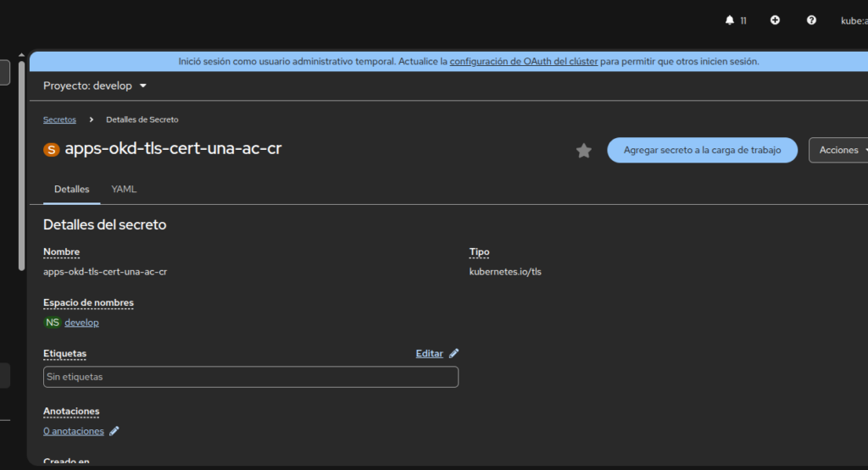Click Agregar secreto a la carga de trabajo
The image size is (868, 470).
(702, 150)
